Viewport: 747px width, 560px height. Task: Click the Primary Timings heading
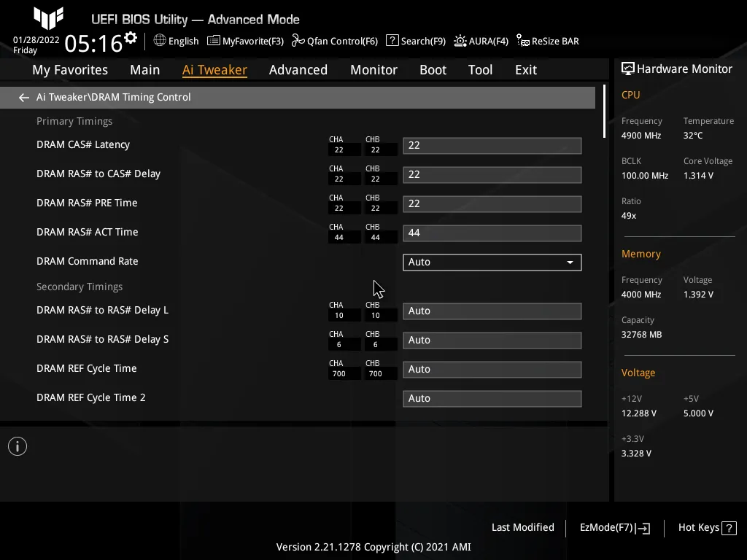point(74,122)
